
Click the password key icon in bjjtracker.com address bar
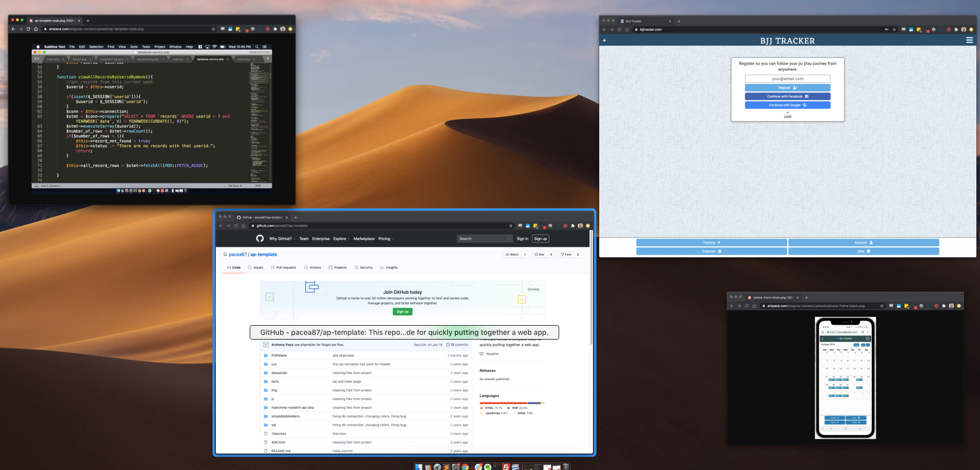[886, 29]
